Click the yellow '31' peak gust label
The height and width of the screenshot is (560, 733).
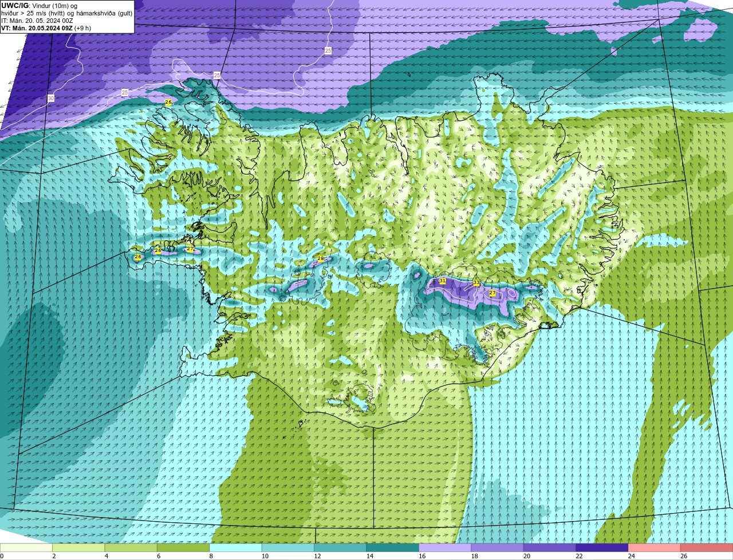(x=443, y=281)
